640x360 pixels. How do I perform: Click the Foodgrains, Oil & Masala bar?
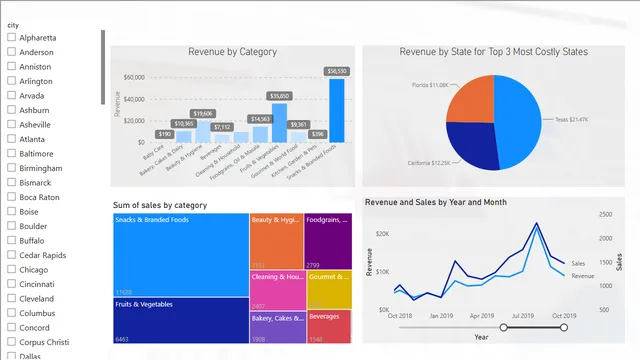click(x=260, y=134)
